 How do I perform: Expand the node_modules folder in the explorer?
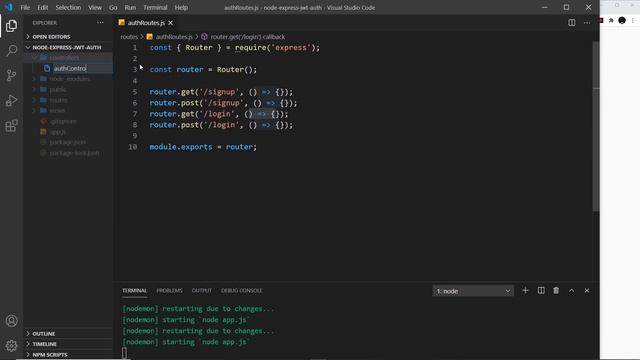(x=69, y=79)
